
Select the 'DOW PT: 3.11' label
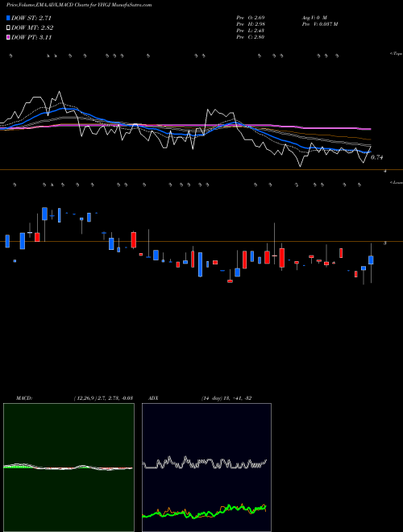tap(31, 37)
